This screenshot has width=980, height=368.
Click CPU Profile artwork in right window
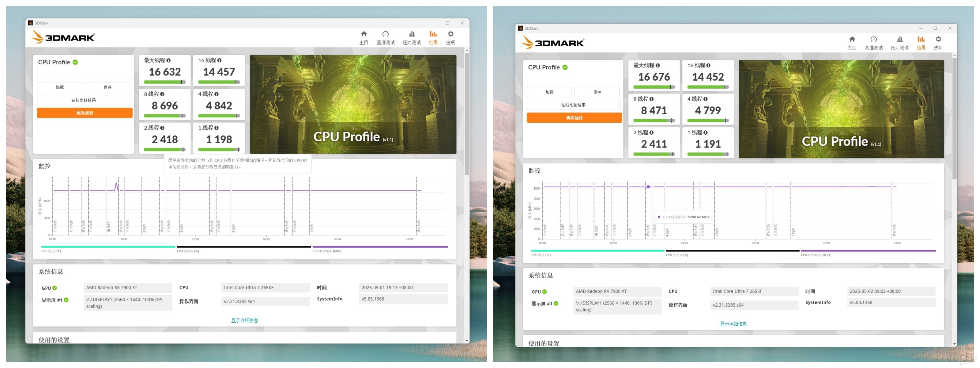pos(841,109)
